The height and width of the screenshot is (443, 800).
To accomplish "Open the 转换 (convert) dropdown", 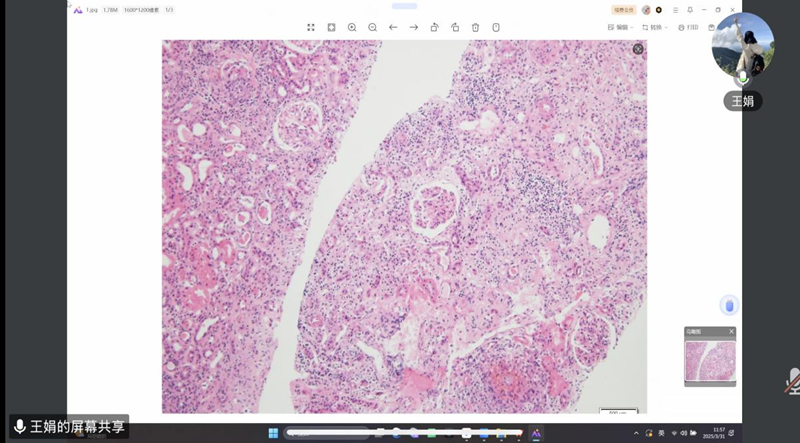I will [655, 28].
